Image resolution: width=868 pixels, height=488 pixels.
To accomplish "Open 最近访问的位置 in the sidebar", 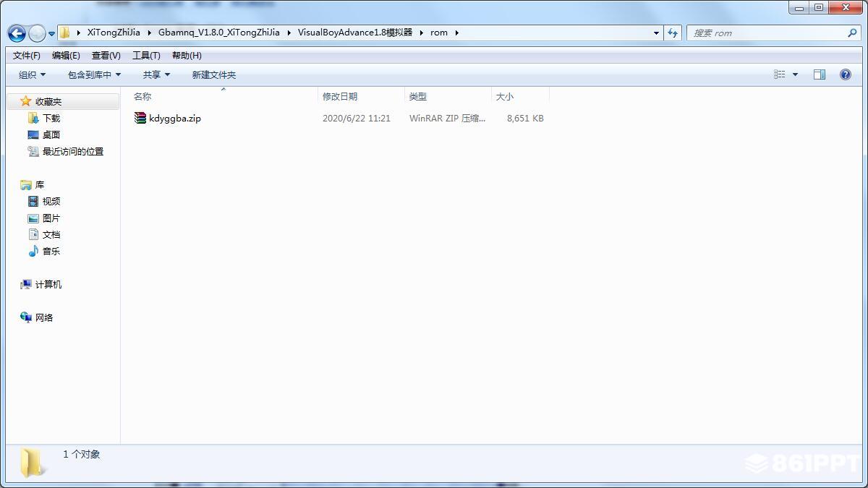I will 73,152.
